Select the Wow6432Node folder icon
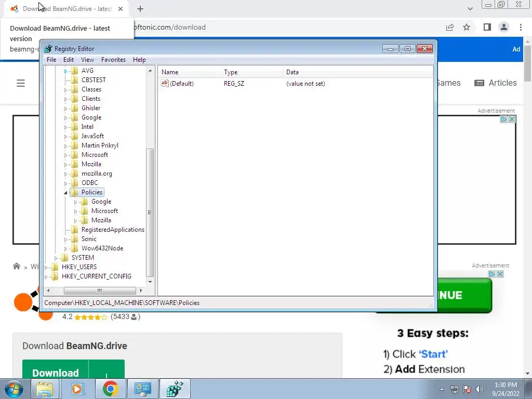 [75, 248]
